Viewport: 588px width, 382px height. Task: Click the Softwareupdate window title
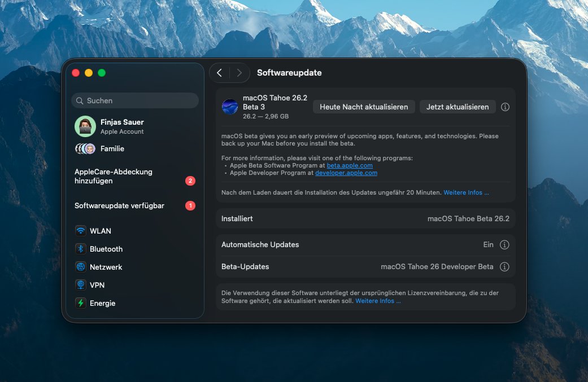289,73
